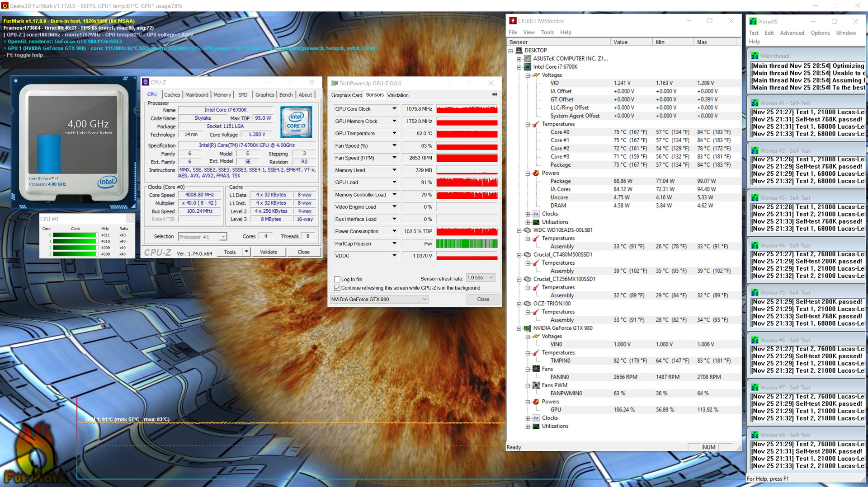Viewport: 868px width, 487px height.
Task: Open the Bench tab in CPU-Z
Action: click(286, 95)
